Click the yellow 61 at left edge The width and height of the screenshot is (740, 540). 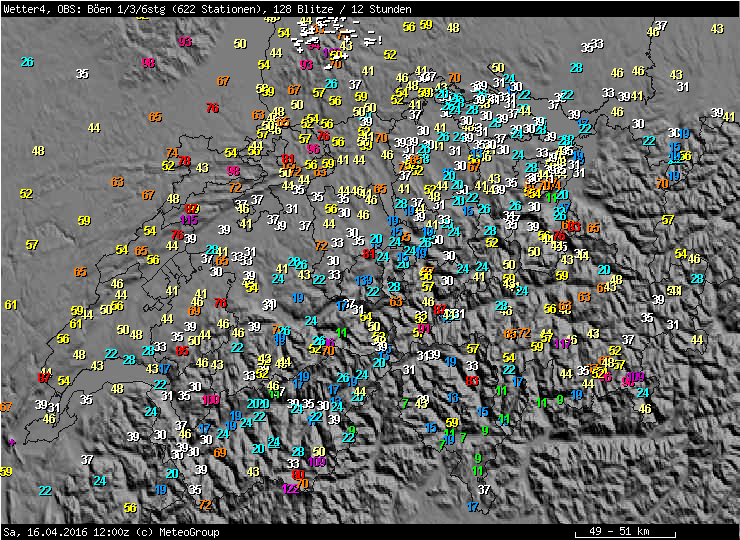click(x=11, y=305)
